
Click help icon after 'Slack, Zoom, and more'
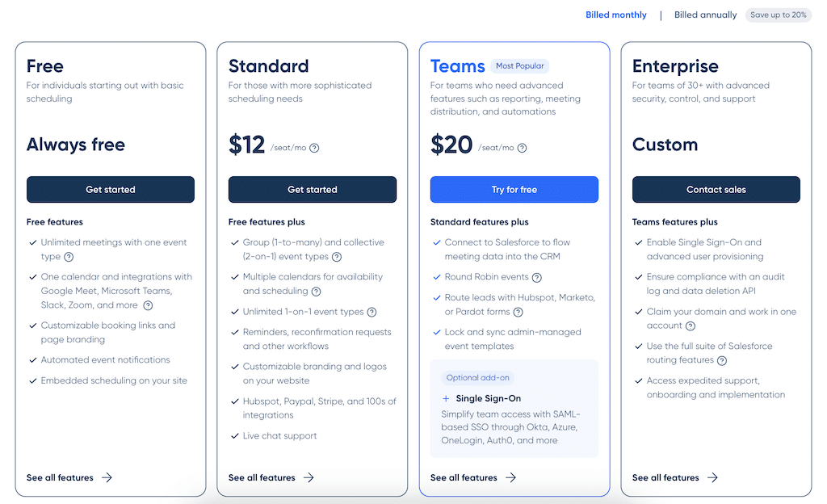coord(148,305)
